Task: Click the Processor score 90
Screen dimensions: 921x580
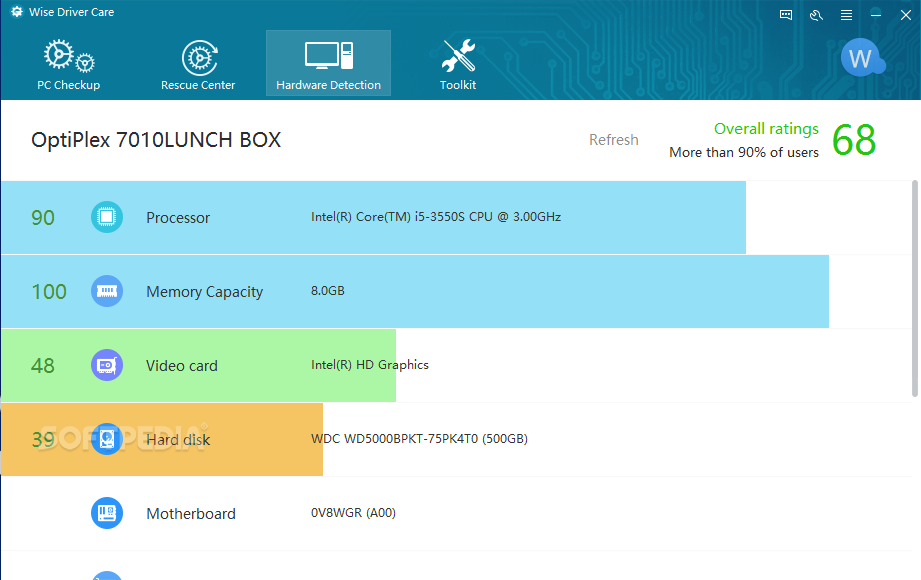Action: point(43,217)
